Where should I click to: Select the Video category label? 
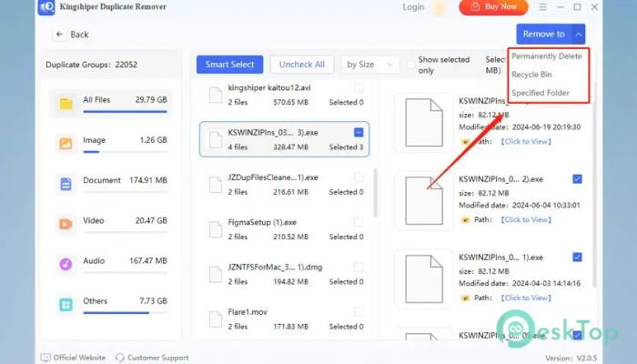point(94,220)
